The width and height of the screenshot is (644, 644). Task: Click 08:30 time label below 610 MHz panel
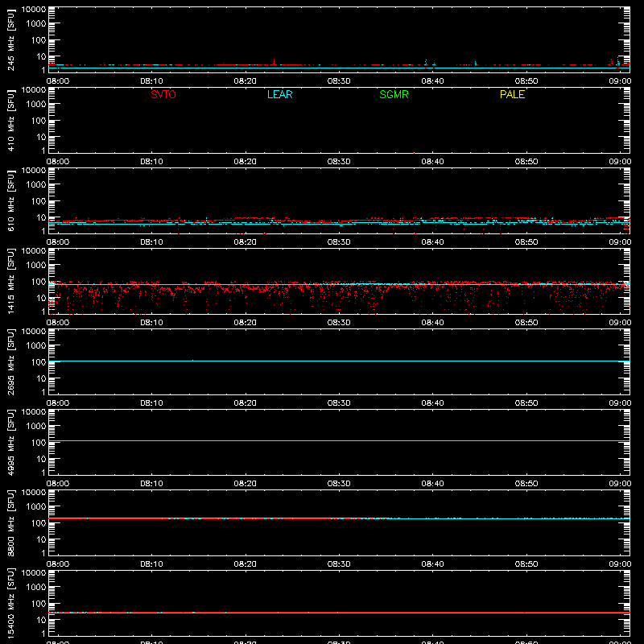(x=339, y=242)
